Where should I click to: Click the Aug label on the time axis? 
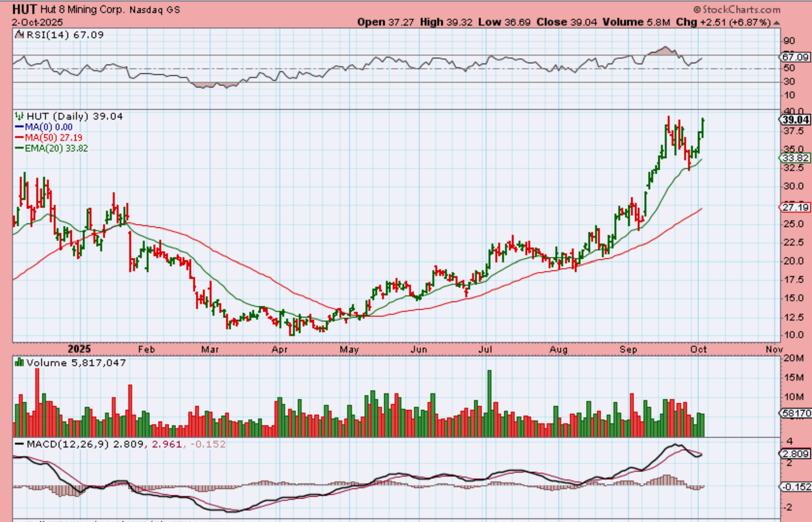tap(559, 349)
